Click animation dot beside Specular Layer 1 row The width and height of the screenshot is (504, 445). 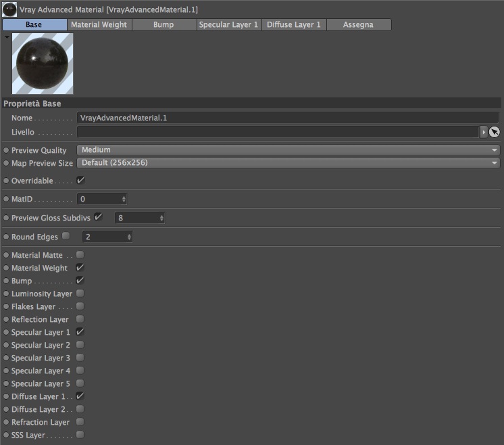tap(6, 332)
